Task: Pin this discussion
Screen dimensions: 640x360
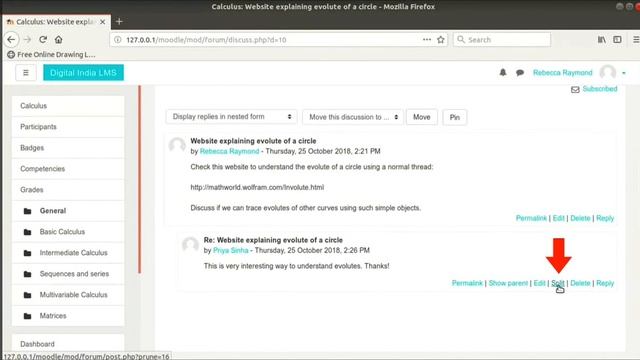Action: point(455,118)
